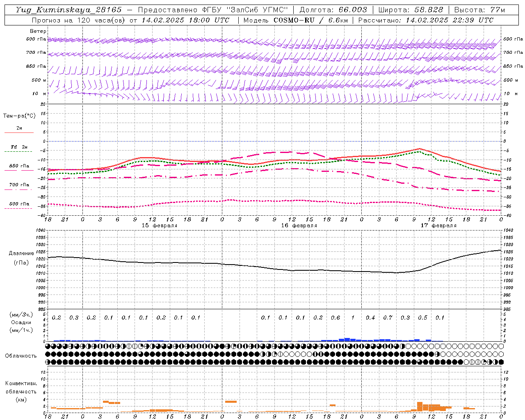Click the Ветер panel label
This screenshot has height=420, width=525.
38,31
